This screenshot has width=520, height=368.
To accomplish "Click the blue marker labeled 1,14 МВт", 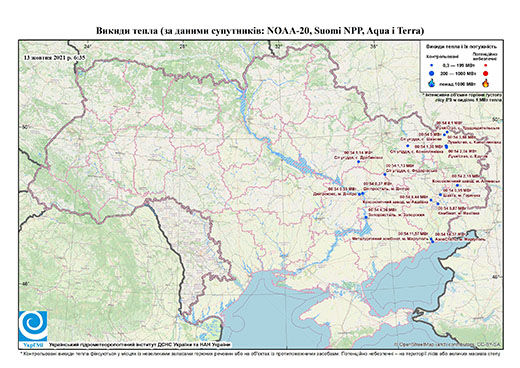I will click(x=359, y=162).
